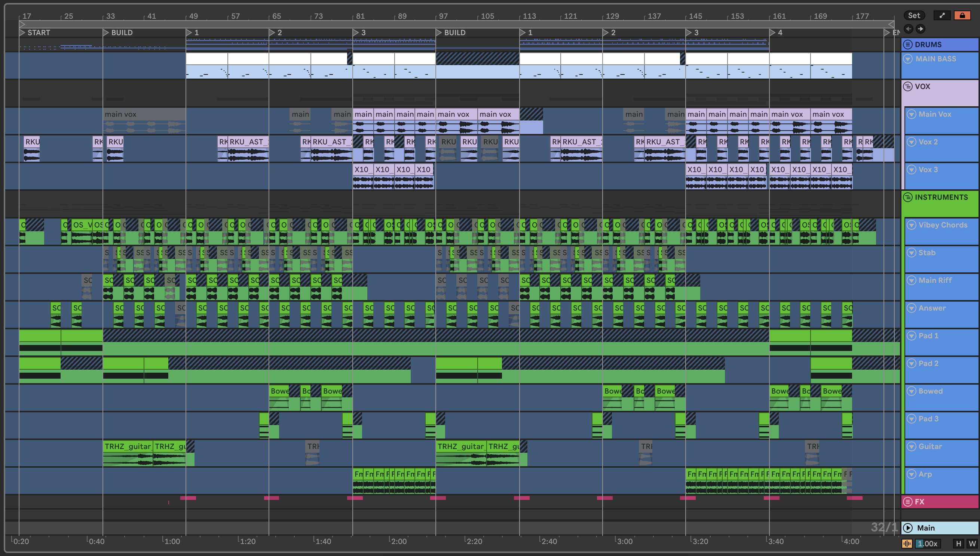This screenshot has height=556, width=980.
Task: Collapse the Main Riff track
Action: 911,280
